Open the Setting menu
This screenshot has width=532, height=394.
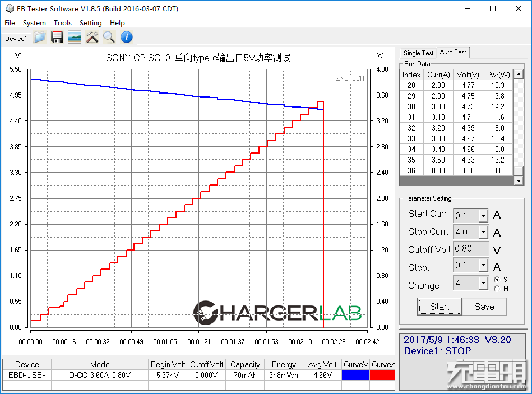tap(91, 23)
